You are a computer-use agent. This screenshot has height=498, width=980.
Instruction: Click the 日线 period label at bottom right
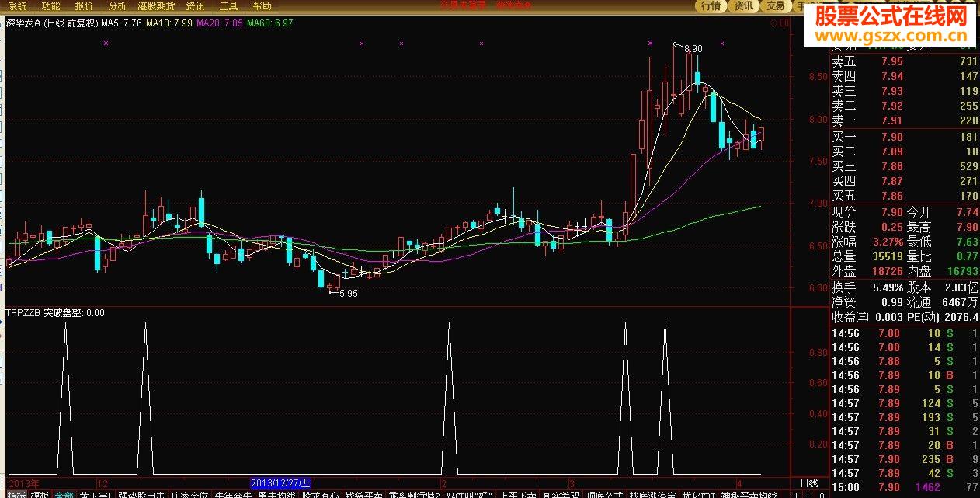[x=808, y=482]
